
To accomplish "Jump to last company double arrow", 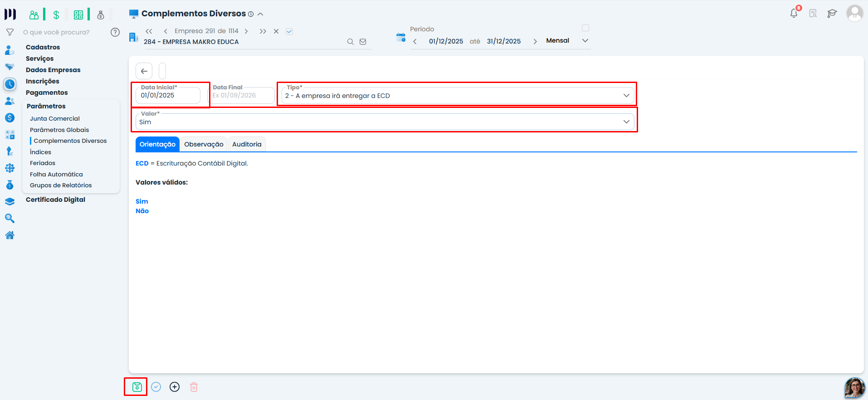I will coord(263,31).
